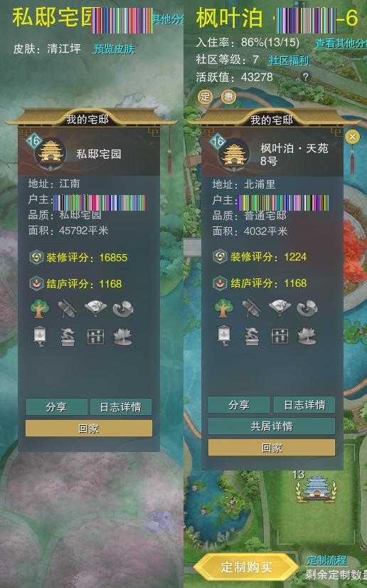Click the yellow 定制购买 button
Image resolution: width=367 pixels, height=588 pixels.
246,567
